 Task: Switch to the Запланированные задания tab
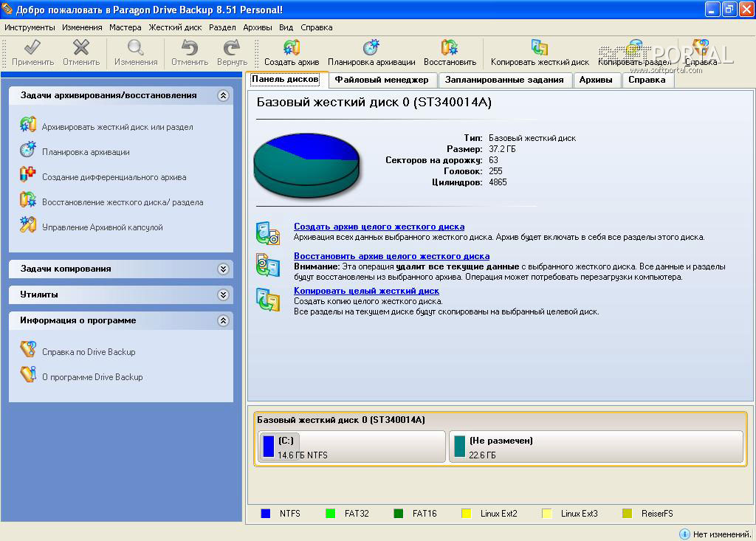pyautogui.click(x=504, y=80)
